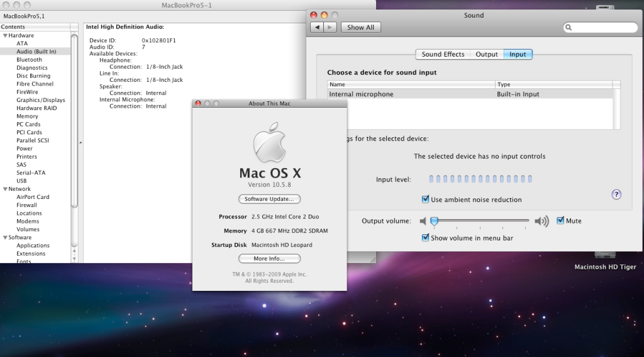
Task: Open the Output tab
Action: (x=486, y=54)
